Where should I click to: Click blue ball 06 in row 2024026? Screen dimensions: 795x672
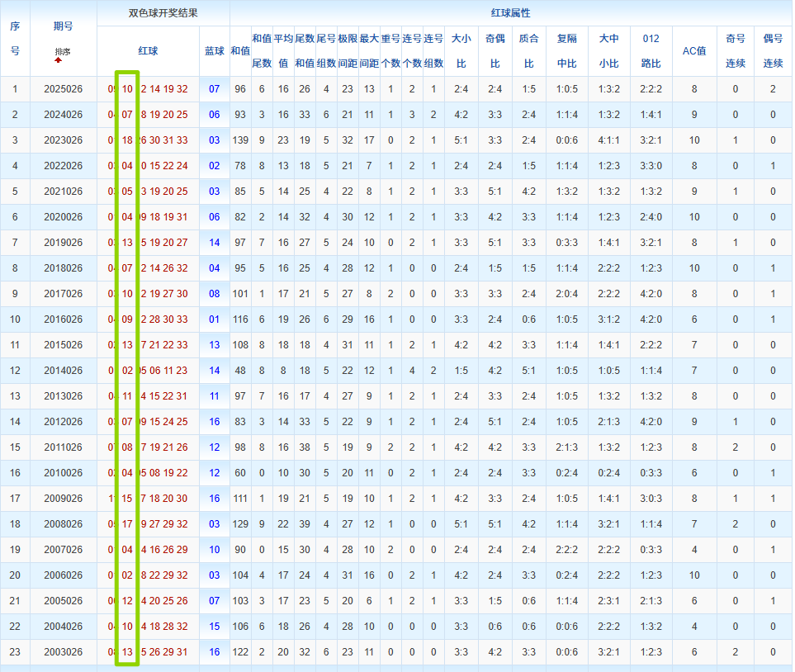tap(215, 115)
